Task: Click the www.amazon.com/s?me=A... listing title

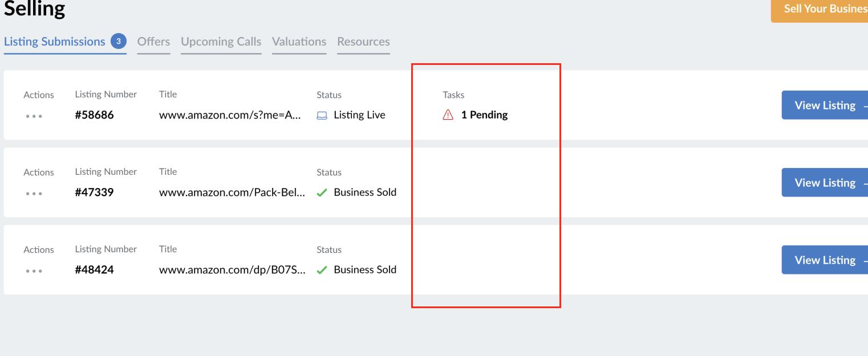Action: [230, 115]
